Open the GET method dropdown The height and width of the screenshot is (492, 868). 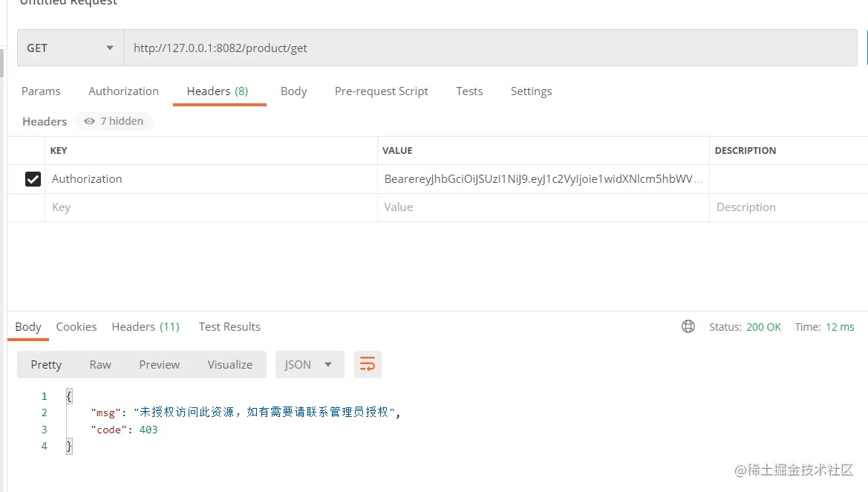click(71, 48)
